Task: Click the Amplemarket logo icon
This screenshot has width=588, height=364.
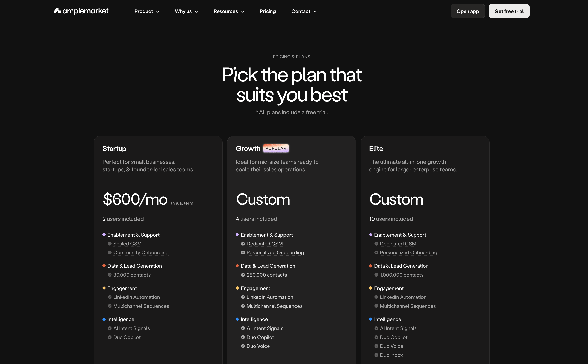Action: point(57,11)
